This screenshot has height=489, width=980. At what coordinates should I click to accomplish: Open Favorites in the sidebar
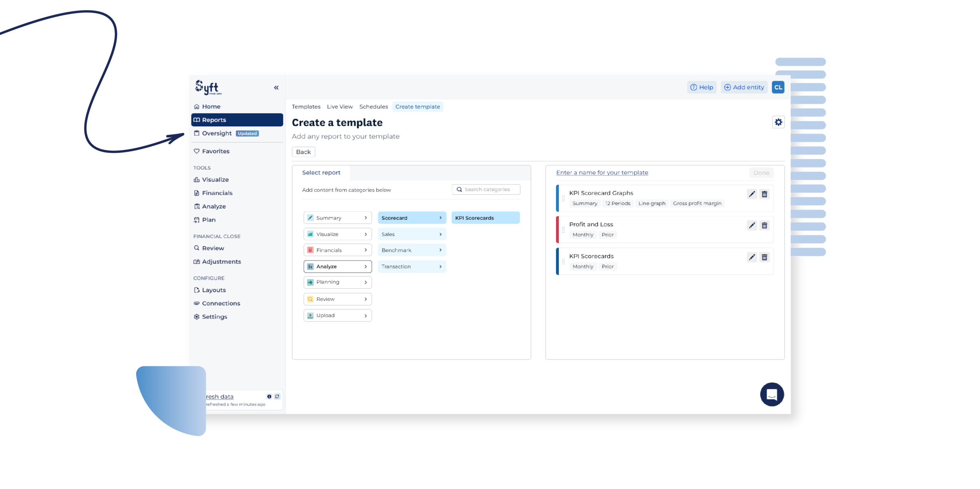pyautogui.click(x=237, y=151)
